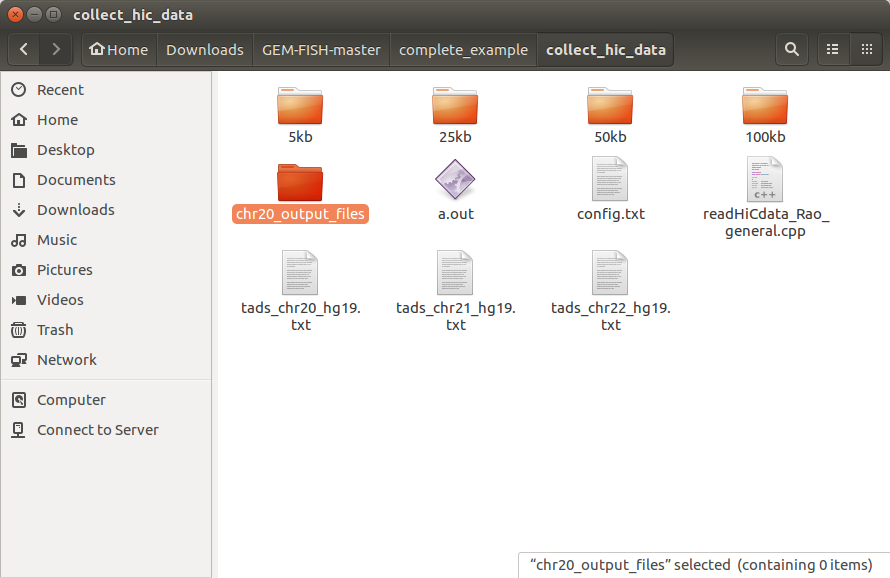890x578 pixels.
Task: Jump to Downloads in the path bar
Action: click(x=205, y=50)
